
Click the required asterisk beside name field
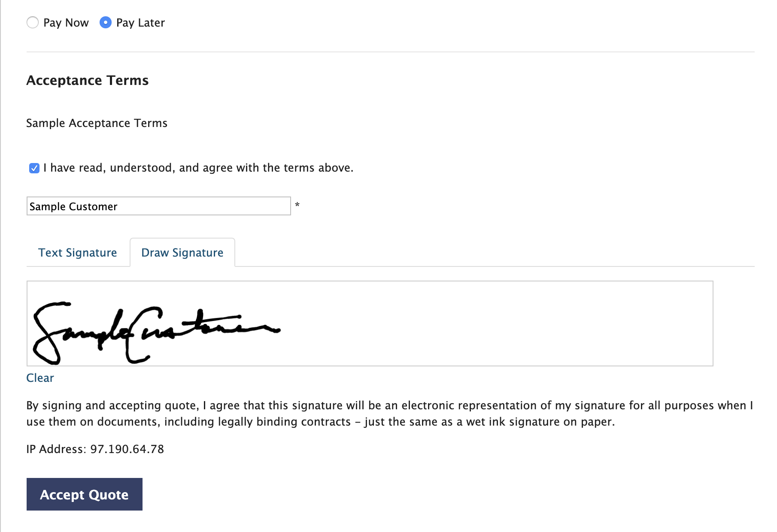tap(297, 205)
